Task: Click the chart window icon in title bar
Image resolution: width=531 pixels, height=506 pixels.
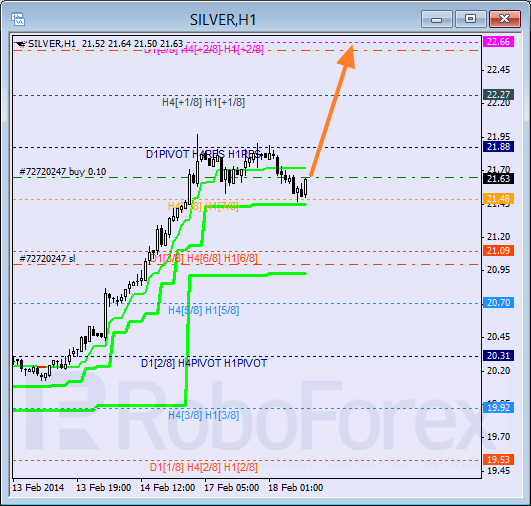Action: pos(18,19)
